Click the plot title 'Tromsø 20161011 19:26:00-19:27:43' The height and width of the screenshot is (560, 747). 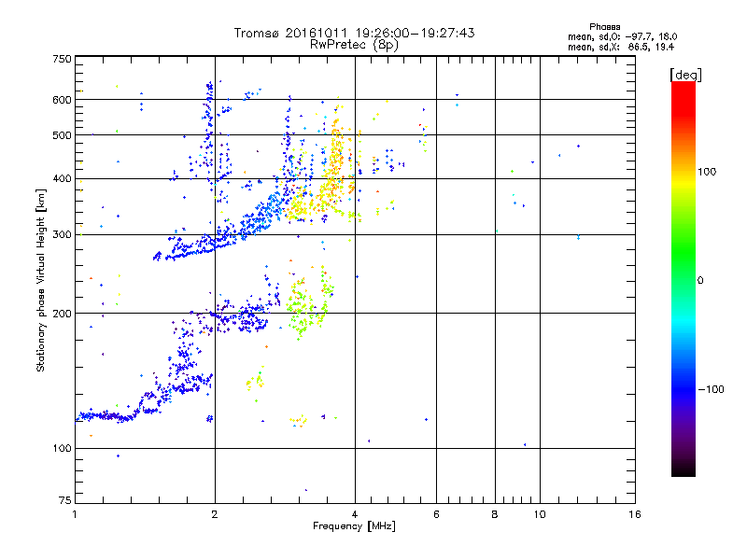pos(354,33)
